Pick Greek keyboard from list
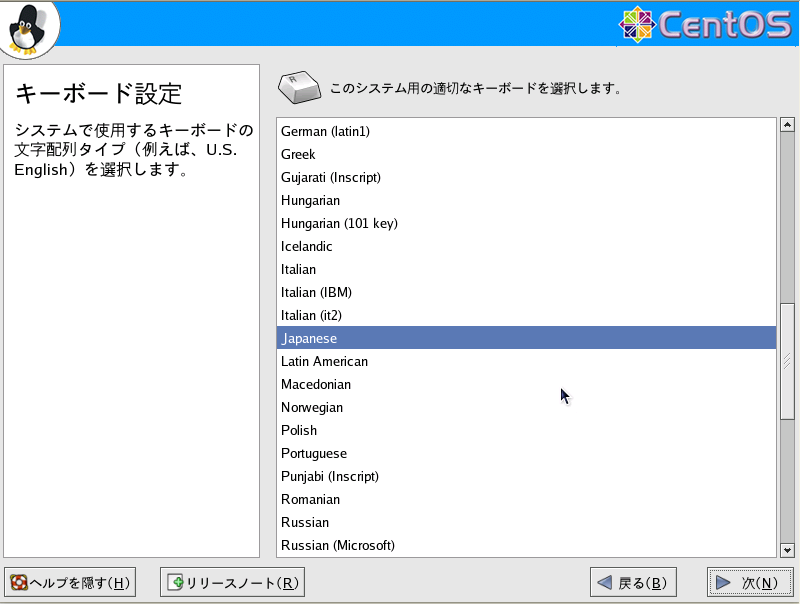This screenshot has height=604, width=801. [x=526, y=154]
